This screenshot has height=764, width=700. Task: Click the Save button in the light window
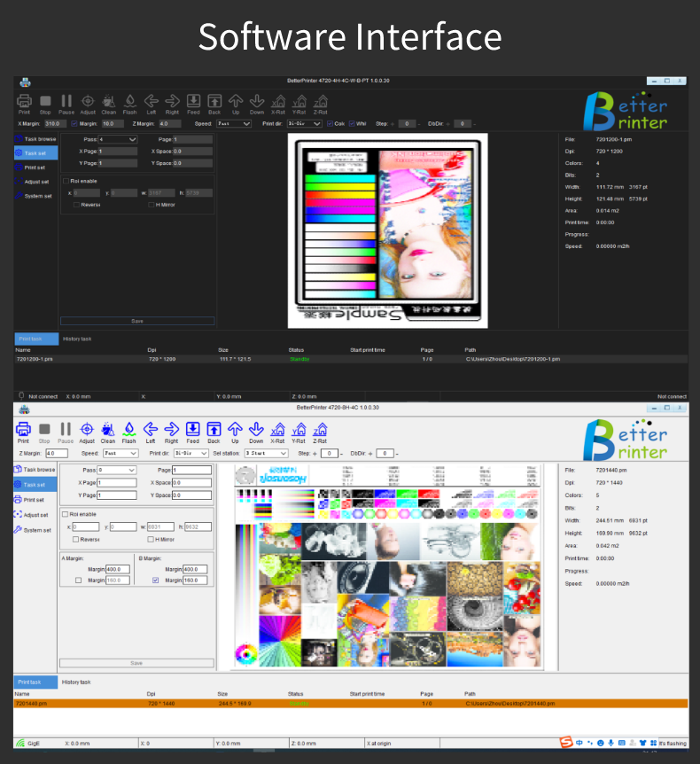136,663
